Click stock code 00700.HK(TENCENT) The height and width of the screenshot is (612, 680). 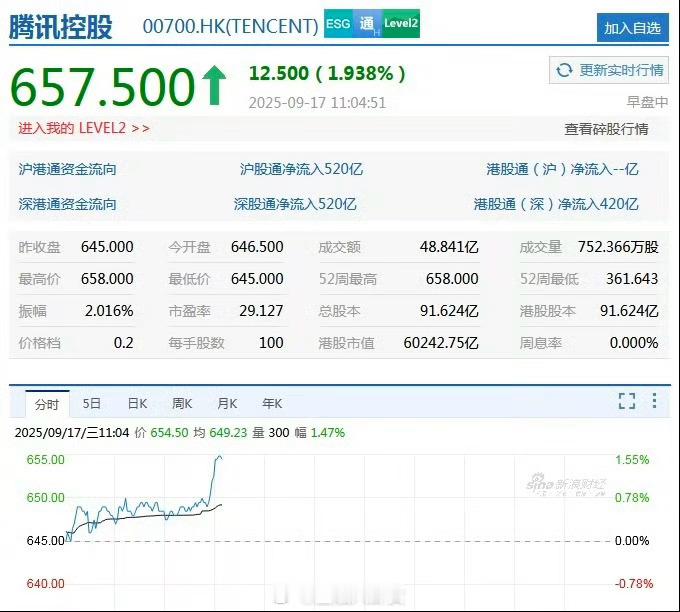coord(231,26)
